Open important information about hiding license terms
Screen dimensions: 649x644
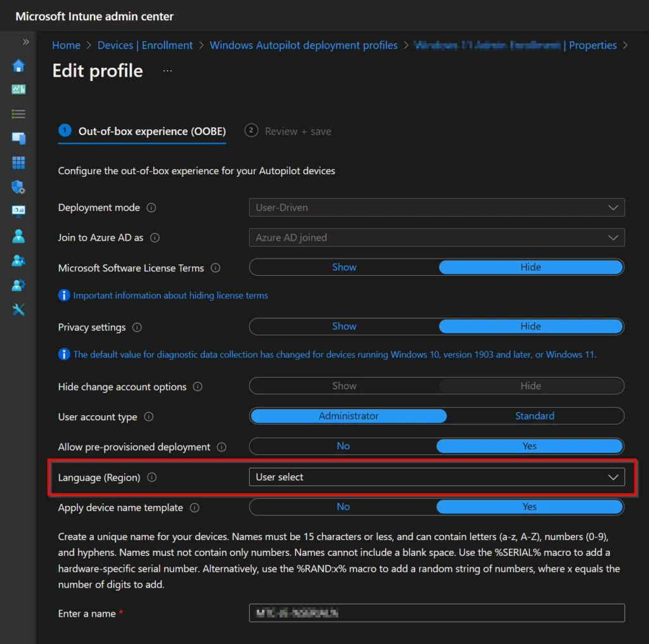(x=170, y=295)
